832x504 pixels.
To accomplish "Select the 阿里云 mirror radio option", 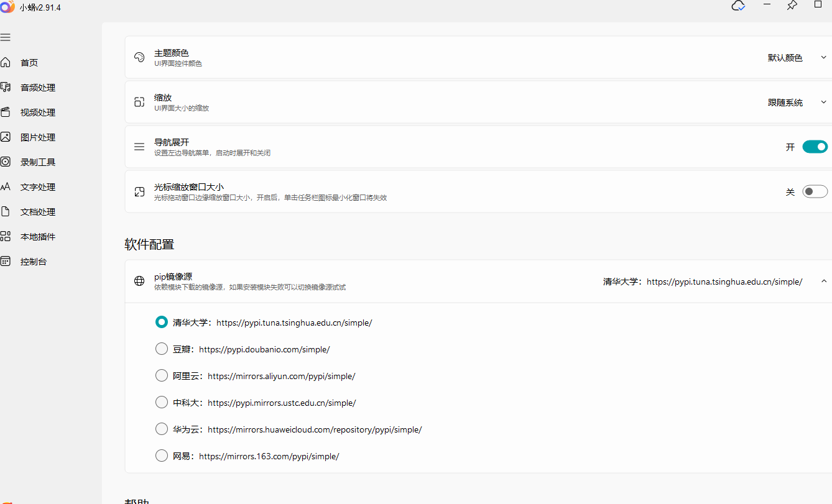I will [162, 375].
